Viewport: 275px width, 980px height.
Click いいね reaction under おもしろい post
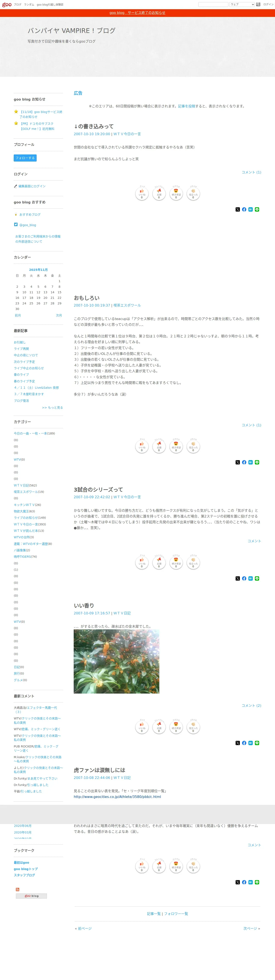point(142,446)
